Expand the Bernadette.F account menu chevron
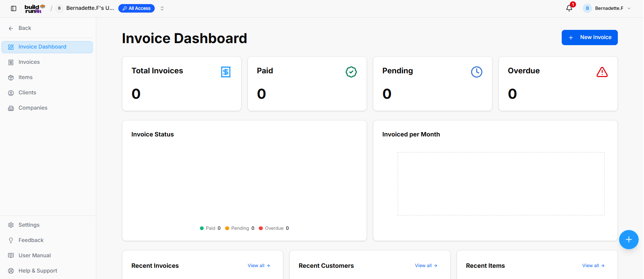The height and width of the screenshot is (279, 644). [629, 8]
